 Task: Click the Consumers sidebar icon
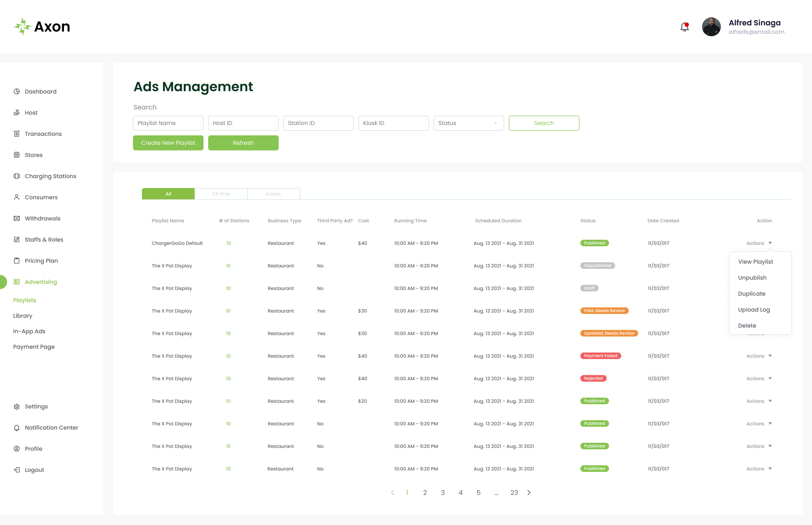(x=16, y=197)
